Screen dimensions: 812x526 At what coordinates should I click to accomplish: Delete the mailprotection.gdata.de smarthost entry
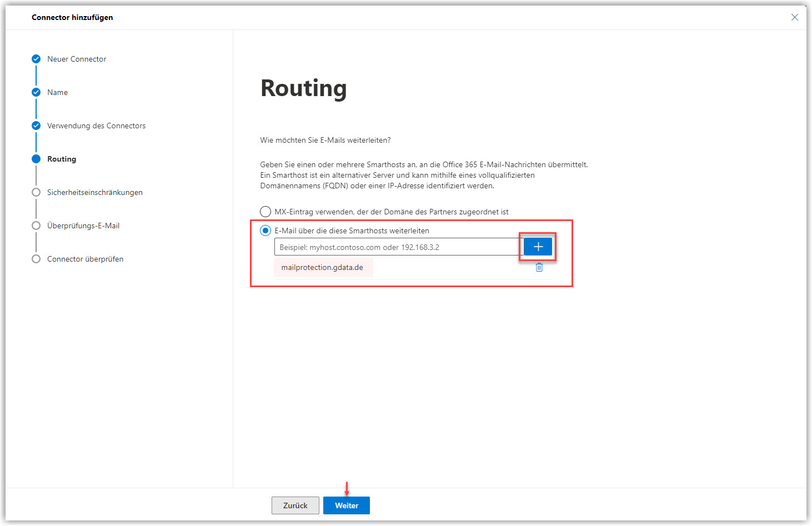539,267
